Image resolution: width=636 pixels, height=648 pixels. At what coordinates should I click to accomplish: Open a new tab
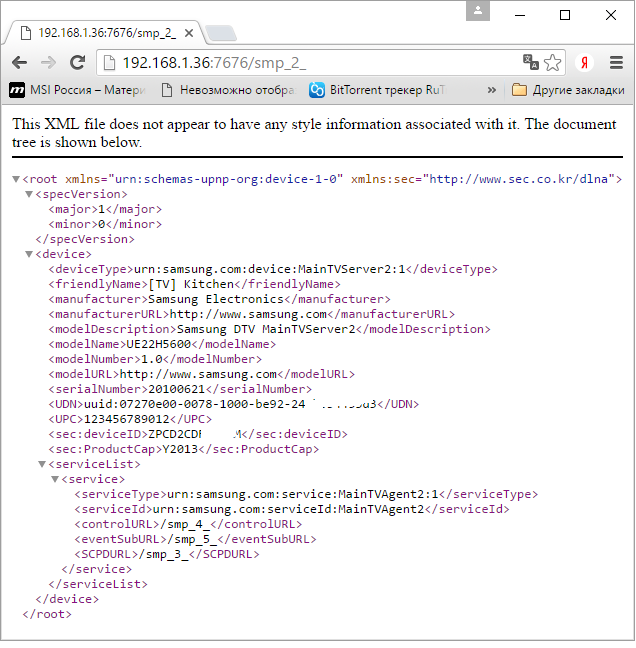221,33
